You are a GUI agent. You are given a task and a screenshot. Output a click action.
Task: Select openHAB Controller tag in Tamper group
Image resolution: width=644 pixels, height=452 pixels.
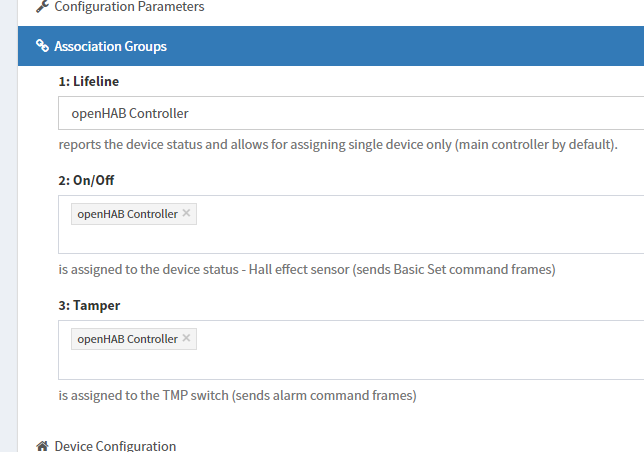coord(127,339)
